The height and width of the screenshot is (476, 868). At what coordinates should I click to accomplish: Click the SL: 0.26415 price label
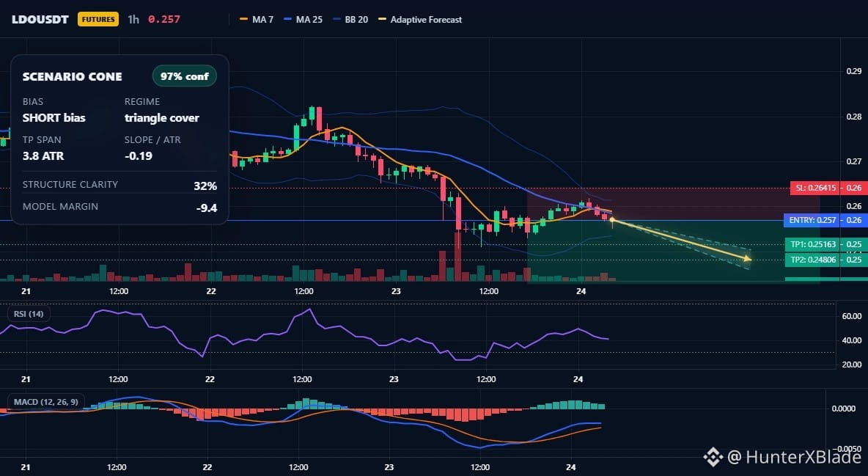[x=815, y=188]
